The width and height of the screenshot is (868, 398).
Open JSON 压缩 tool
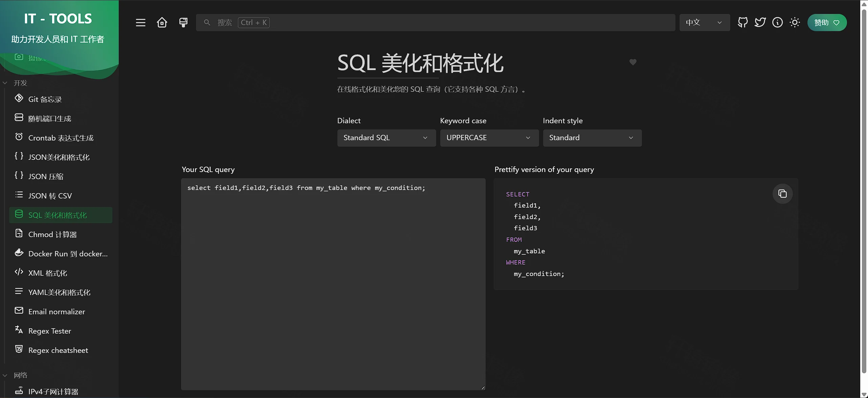coord(61,176)
